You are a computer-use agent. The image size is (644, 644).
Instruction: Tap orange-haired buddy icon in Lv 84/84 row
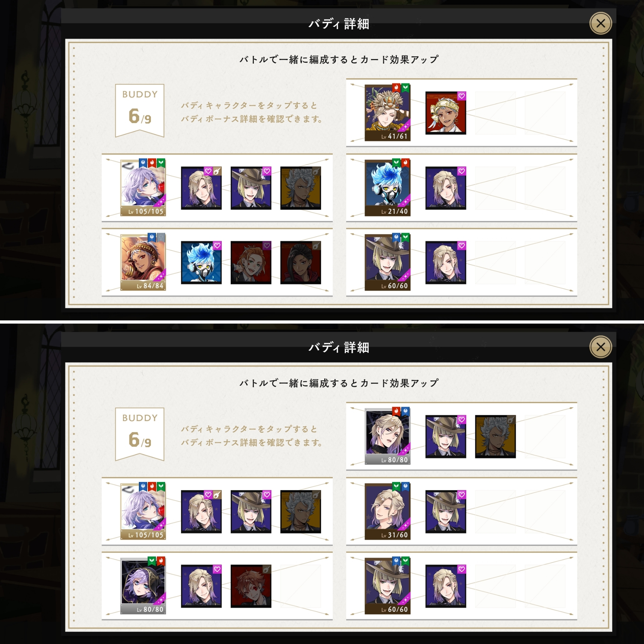(x=251, y=263)
